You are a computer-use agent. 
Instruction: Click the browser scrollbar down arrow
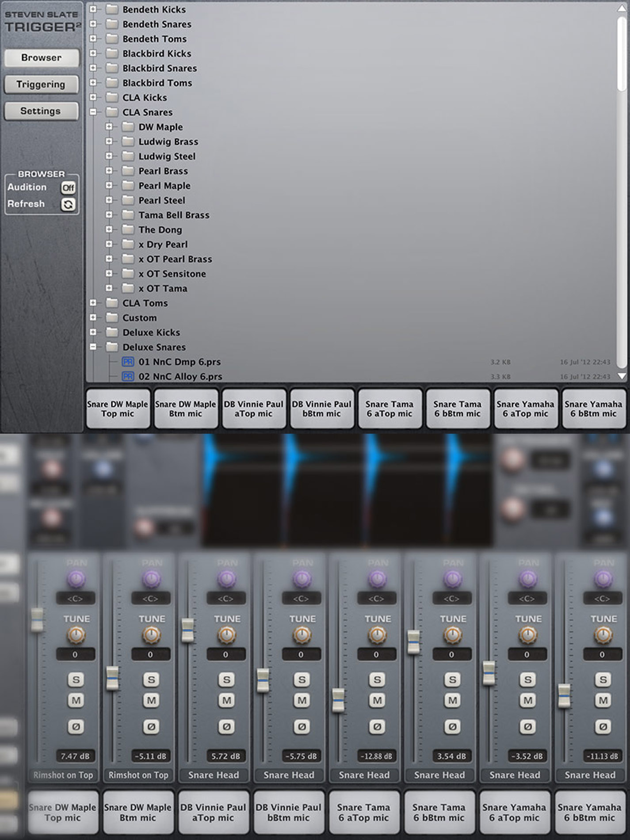pos(622,376)
